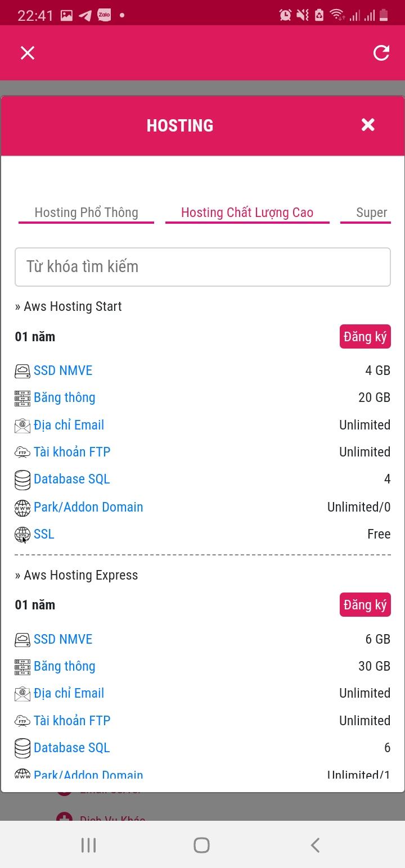Open Database SQL link under Aws Hosting Express
The height and width of the screenshot is (868, 405).
(71, 748)
